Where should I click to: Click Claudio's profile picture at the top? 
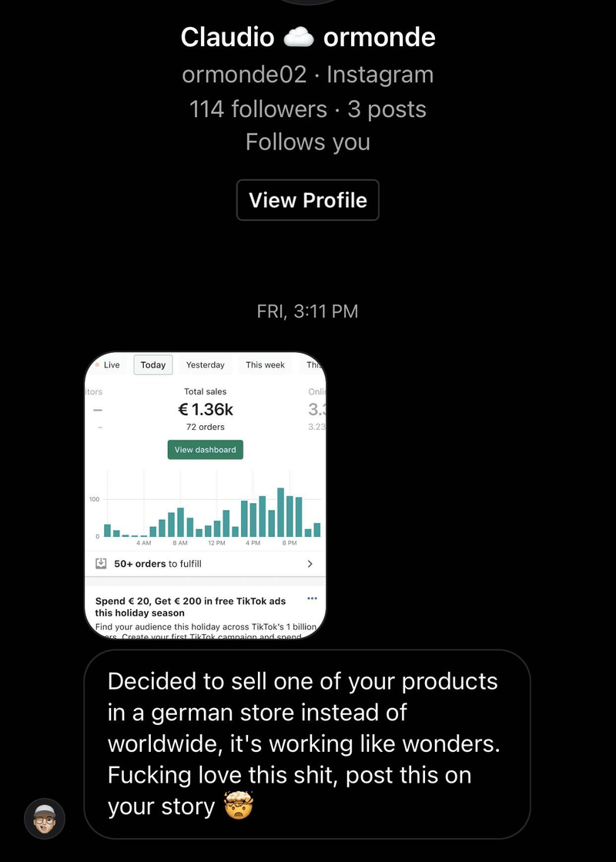307,2
